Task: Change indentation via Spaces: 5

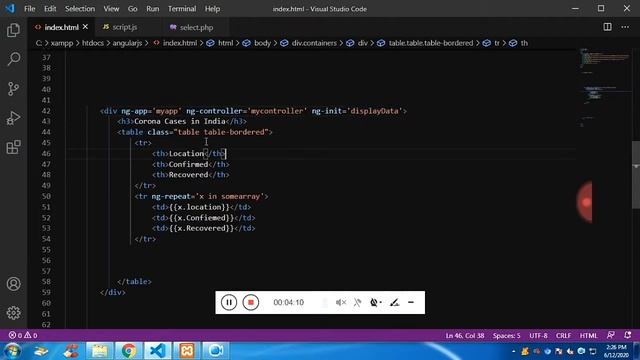Action: pyautogui.click(x=507, y=336)
